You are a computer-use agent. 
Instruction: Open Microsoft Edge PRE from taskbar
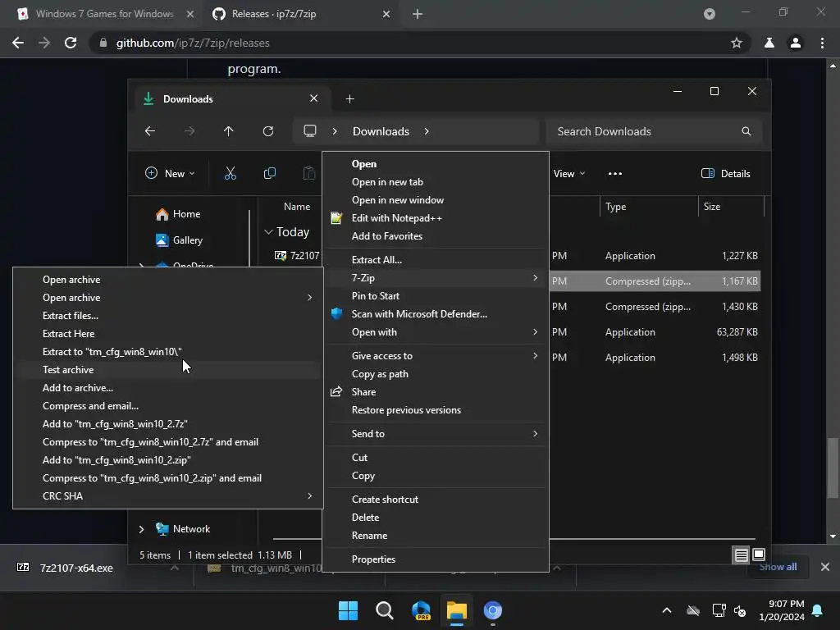coord(421,610)
